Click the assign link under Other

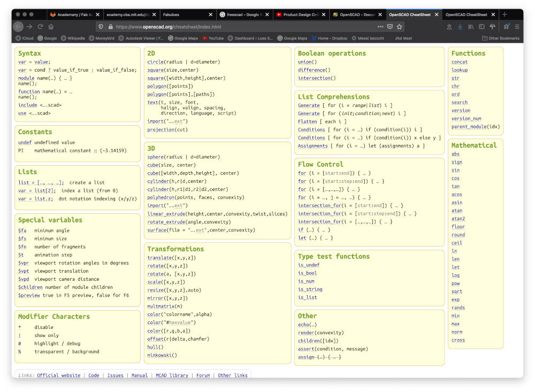click(306, 357)
